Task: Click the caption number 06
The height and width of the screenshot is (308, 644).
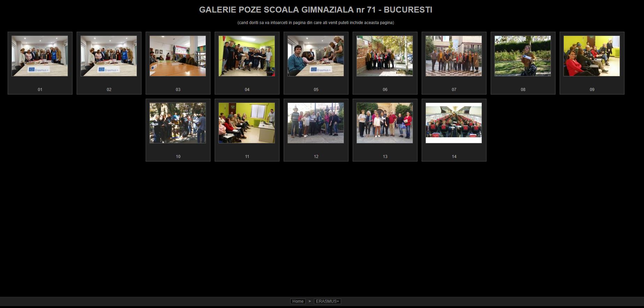Action: point(385,90)
